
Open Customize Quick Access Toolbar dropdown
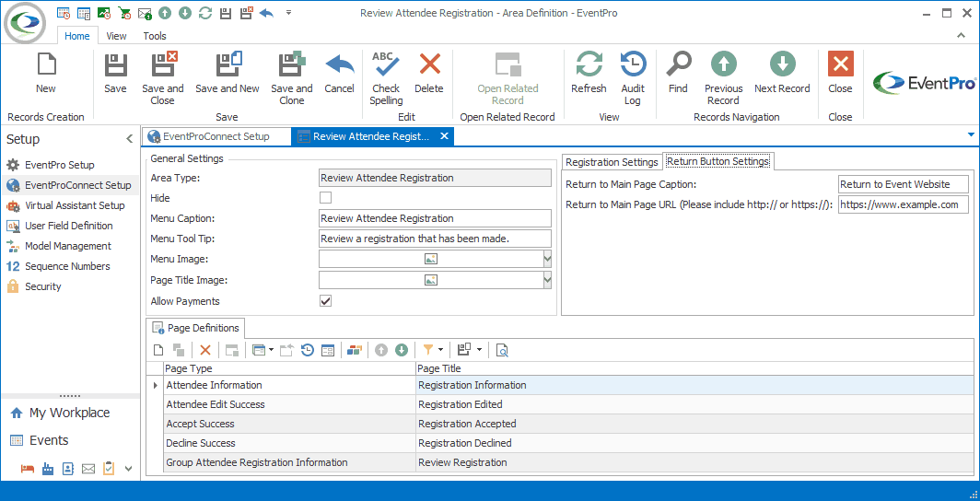(x=289, y=13)
